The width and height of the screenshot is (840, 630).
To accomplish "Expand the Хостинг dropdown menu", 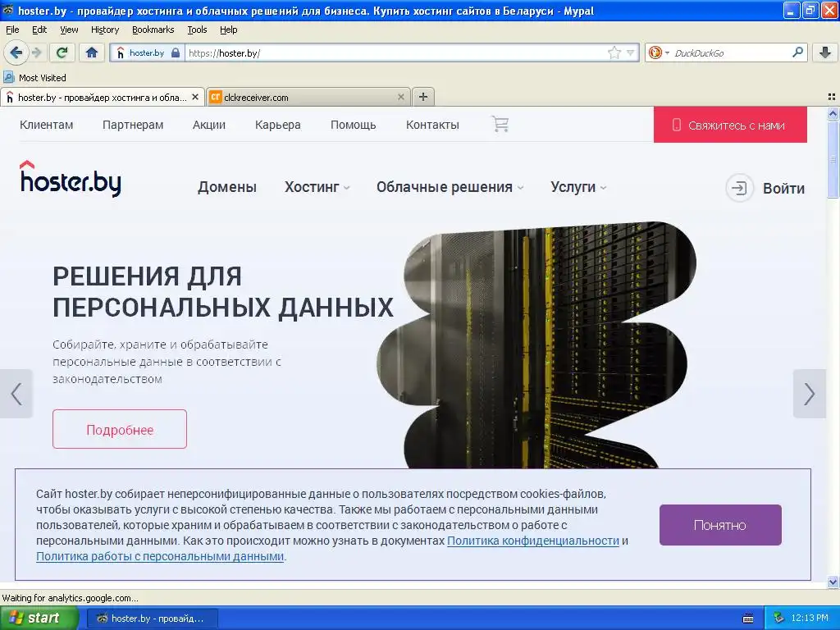I will click(317, 187).
